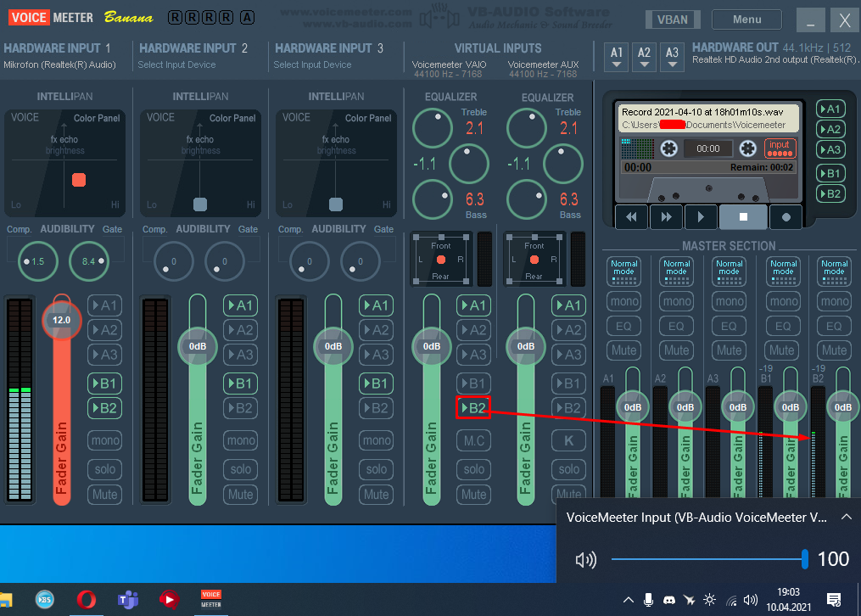The width and height of the screenshot is (861, 616).
Task: Toggle EQ on B2 master bus
Action: 834,326
